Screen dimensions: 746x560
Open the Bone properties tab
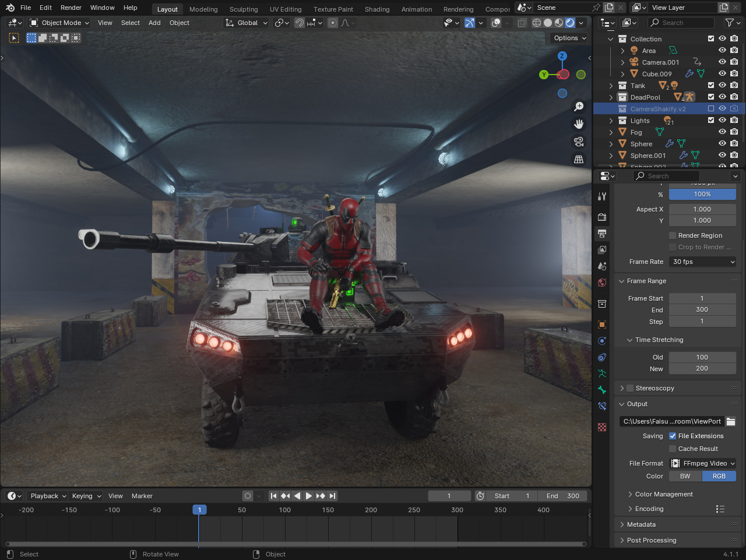[602, 390]
